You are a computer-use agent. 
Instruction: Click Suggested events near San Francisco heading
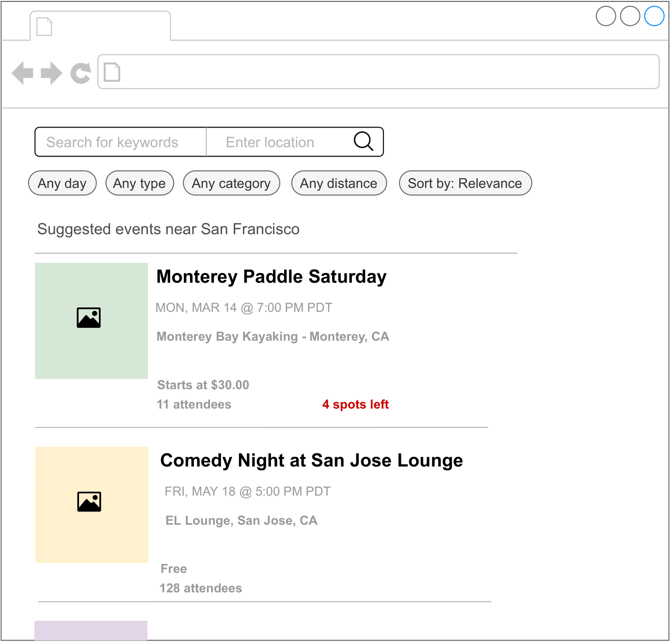click(x=168, y=229)
